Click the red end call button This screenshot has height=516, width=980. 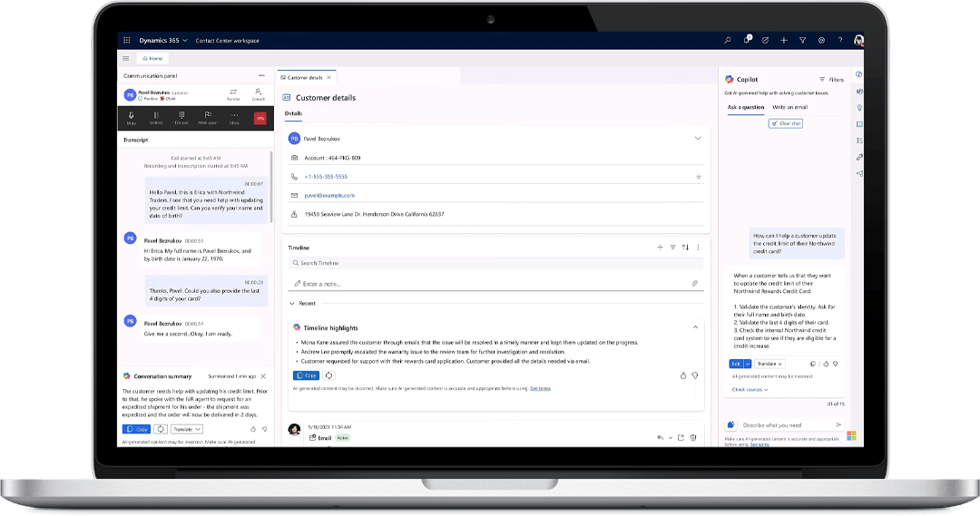(260, 118)
